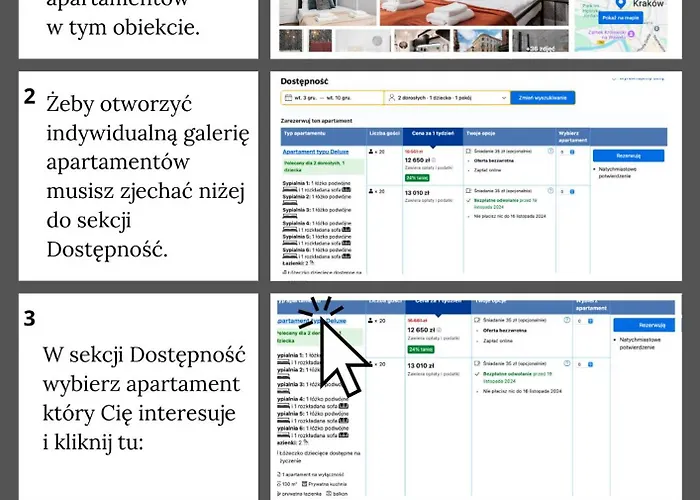
Task: Open the help icon beside the 13 010 zł breakfast option in step 3
Action: tap(567, 363)
